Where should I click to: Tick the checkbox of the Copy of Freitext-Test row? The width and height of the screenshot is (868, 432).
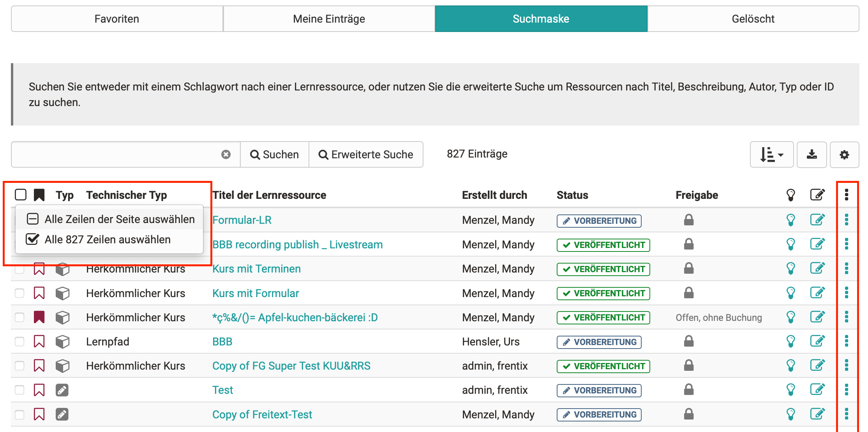click(19, 414)
